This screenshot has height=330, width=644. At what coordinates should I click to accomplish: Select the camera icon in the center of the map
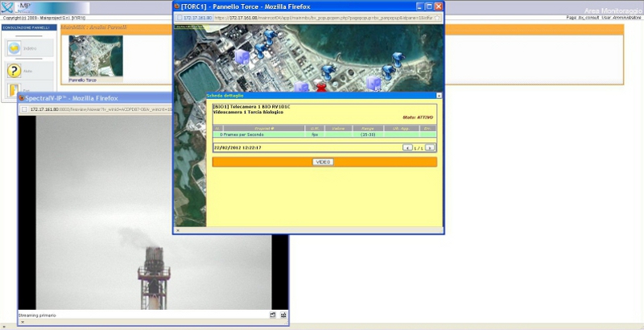[328, 72]
